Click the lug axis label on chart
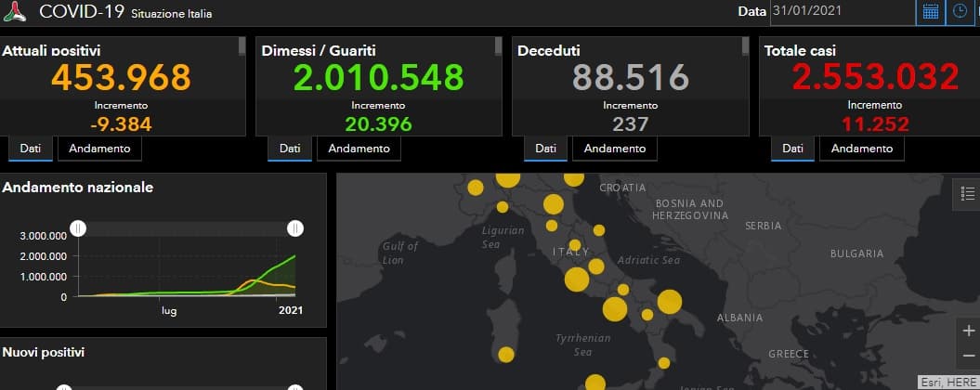Image resolution: width=980 pixels, height=390 pixels. coord(169,311)
